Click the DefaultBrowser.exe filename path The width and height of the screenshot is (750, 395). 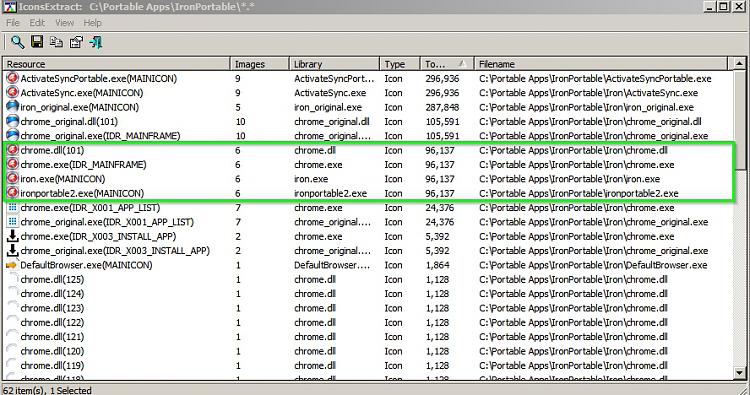(x=593, y=265)
